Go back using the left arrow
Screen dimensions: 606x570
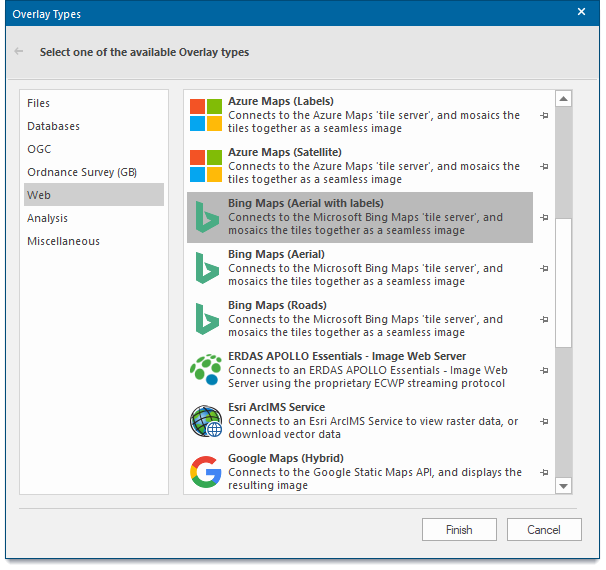coord(19,51)
